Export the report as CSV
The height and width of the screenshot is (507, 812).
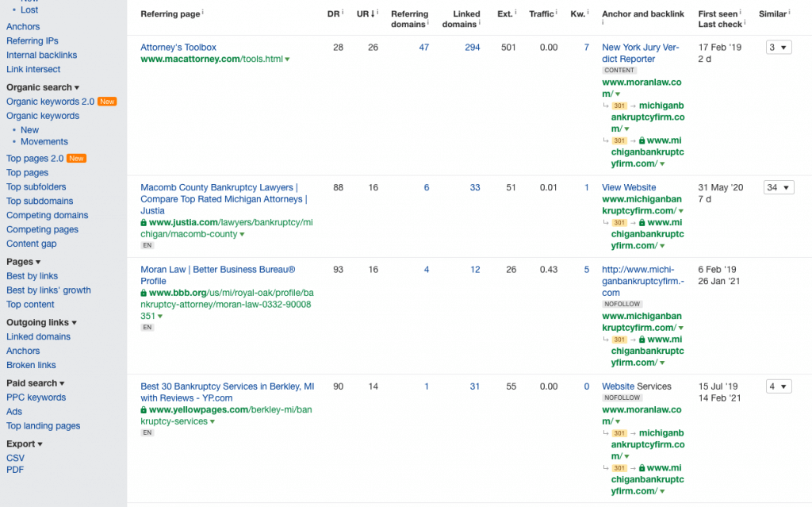16,459
